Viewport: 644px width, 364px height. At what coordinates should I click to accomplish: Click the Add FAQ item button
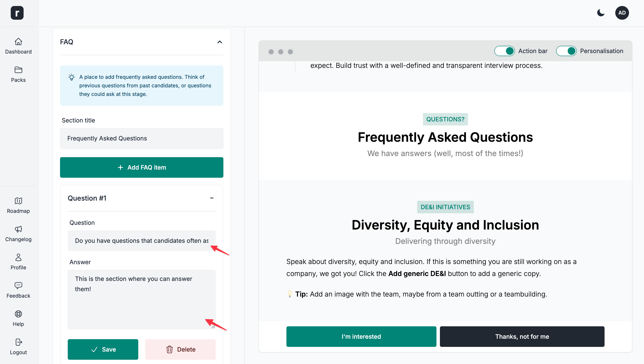(141, 167)
